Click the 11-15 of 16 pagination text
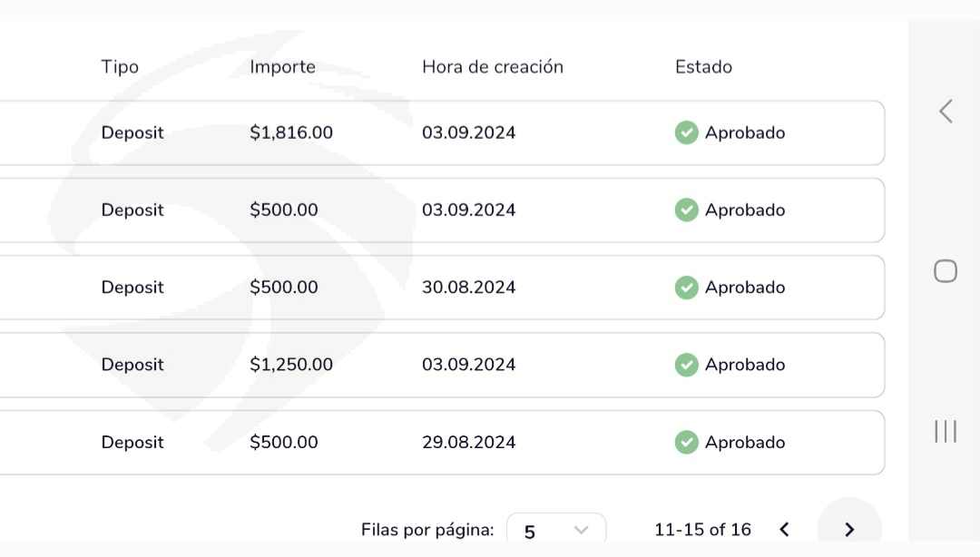 pyautogui.click(x=702, y=530)
